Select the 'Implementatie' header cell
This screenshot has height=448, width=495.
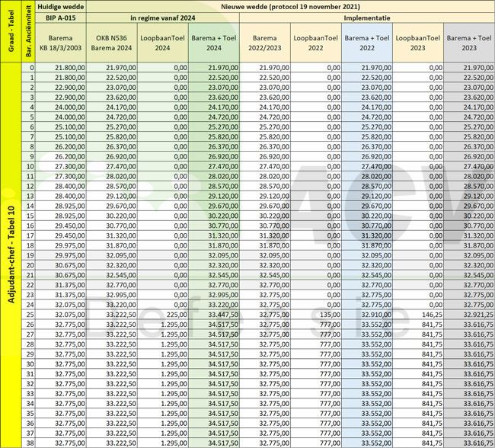pos(367,18)
